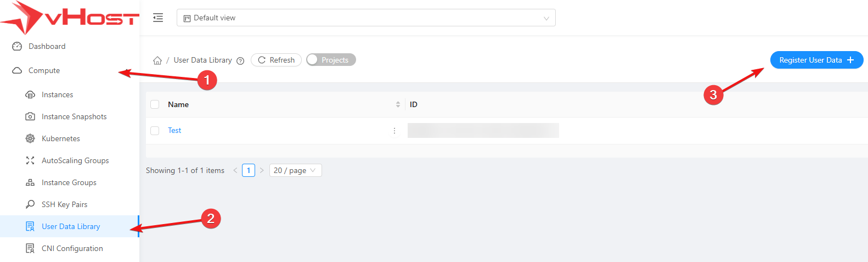Screen dimensions: 868x262
Task: Sort the table by Name column
Action: (x=398, y=104)
